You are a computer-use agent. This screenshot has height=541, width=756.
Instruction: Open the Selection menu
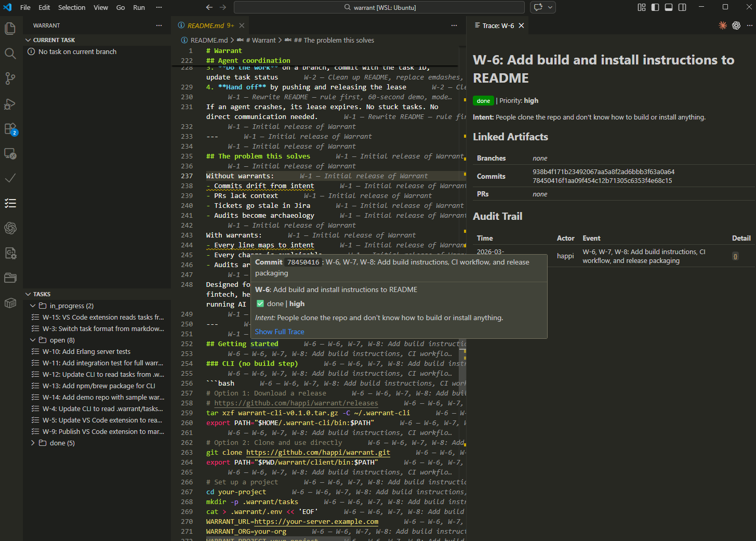pyautogui.click(x=72, y=7)
